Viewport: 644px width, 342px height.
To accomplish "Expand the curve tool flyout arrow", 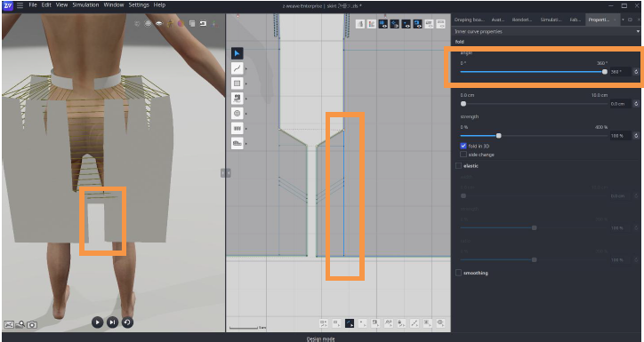I will point(246,69).
